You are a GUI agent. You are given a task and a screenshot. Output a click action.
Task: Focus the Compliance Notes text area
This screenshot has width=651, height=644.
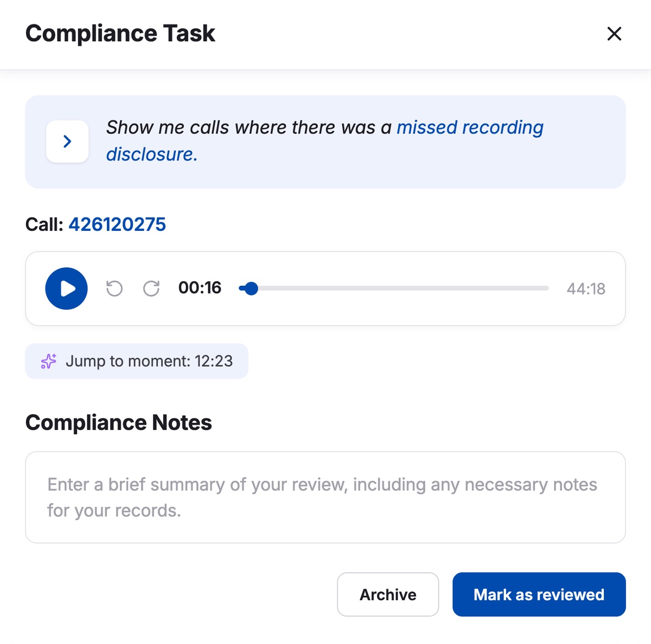(x=325, y=497)
